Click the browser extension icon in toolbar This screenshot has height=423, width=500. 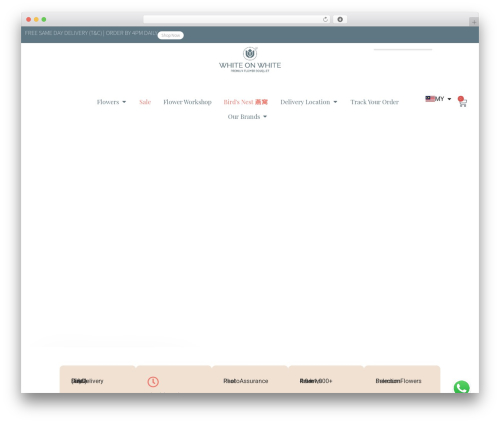tap(340, 20)
